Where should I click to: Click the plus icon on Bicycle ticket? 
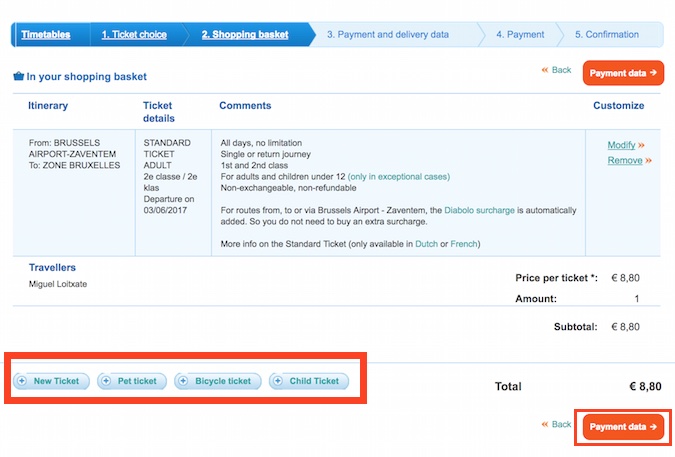(x=183, y=381)
